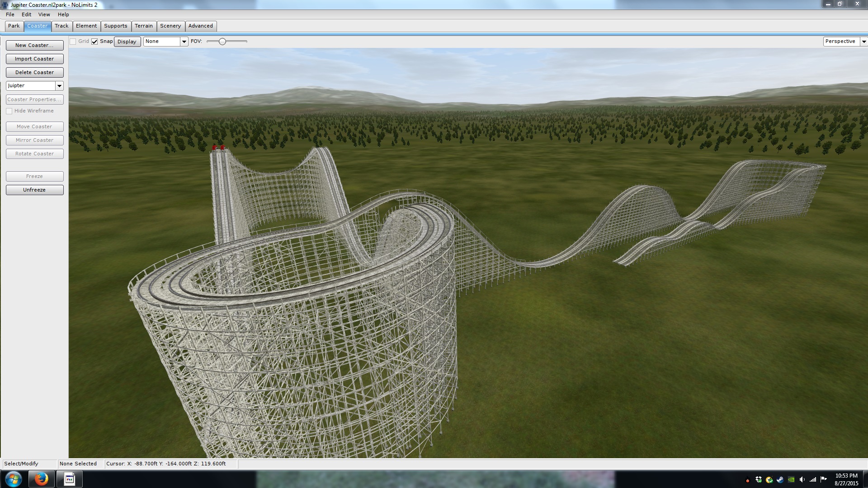Viewport: 868px width, 488px height.
Task: Open the NVIDIA tray icon
Action: point(791,479)
